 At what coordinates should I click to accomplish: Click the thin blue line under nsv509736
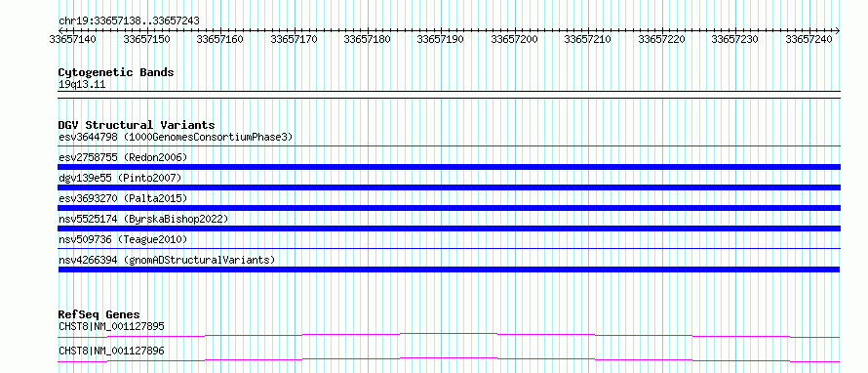[x=449, y=249]
